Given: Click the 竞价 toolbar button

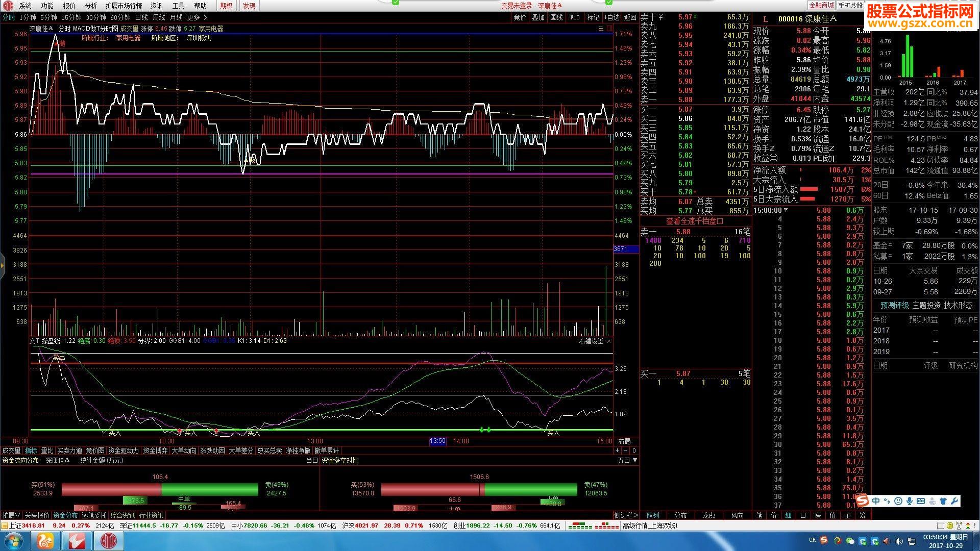Looking at the screenshot, I should (520, 17).
